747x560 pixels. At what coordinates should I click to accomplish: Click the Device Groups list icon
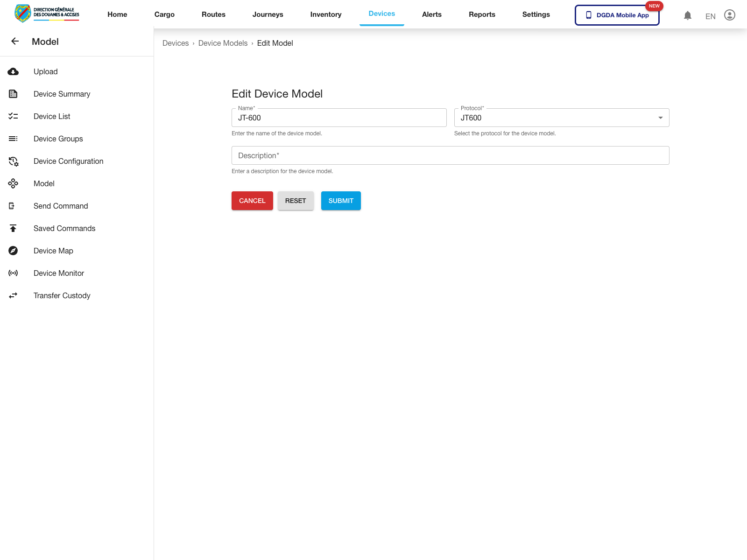click(13, 139)
